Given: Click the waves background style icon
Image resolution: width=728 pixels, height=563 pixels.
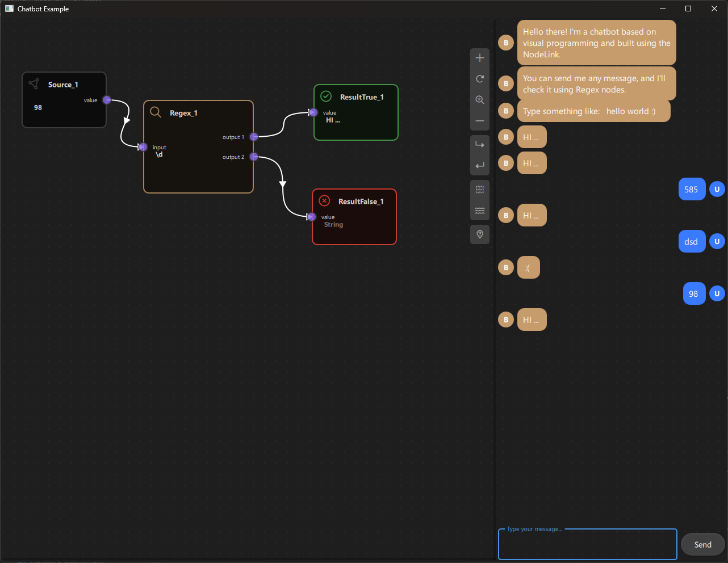Looking at the screenshot, I should click(x=480, y=210).
